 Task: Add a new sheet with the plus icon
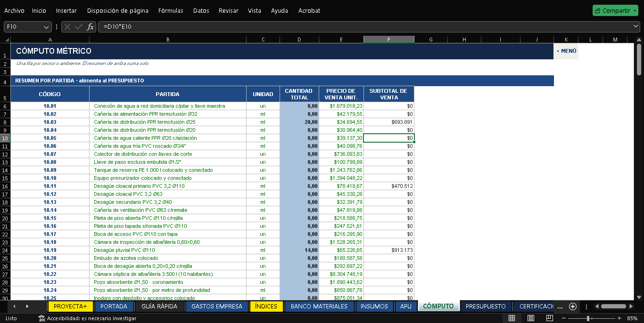click(x=573, y=307)
